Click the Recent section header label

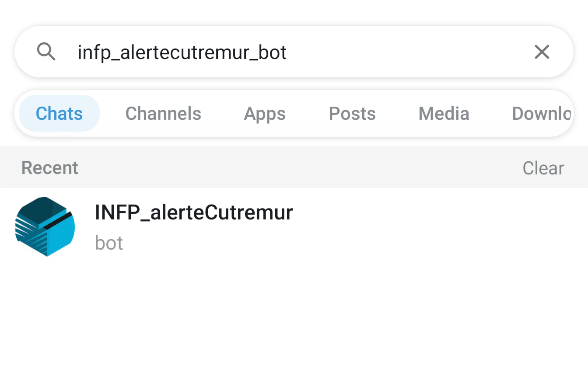coord(50,168)
